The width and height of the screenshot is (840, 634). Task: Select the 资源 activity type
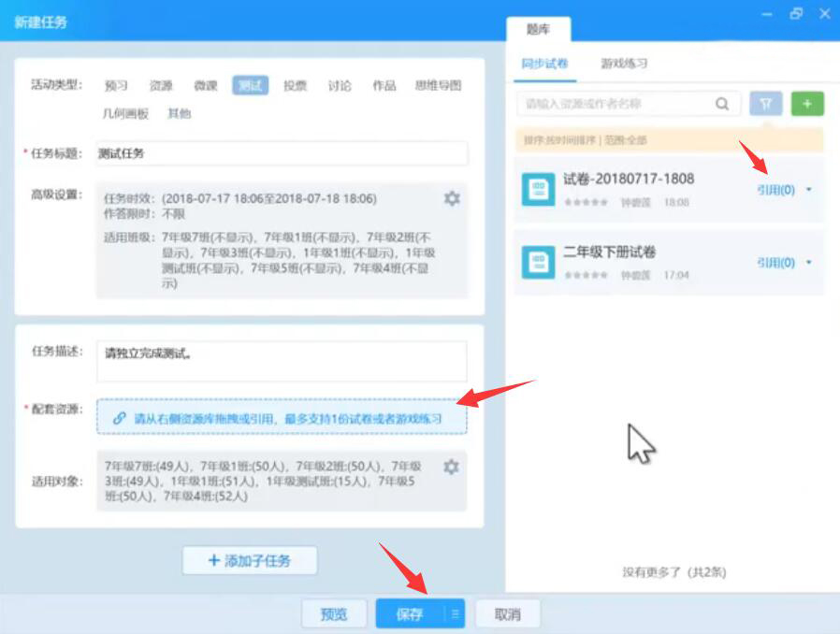point(161,86)
